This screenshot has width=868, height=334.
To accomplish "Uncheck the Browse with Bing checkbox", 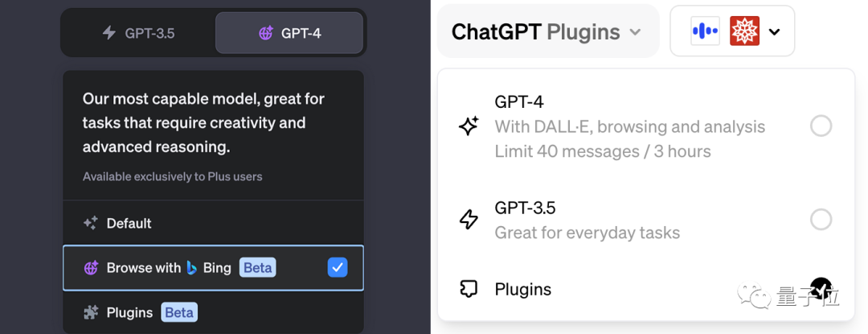I will pyautogui.click(x=338, y=268).
